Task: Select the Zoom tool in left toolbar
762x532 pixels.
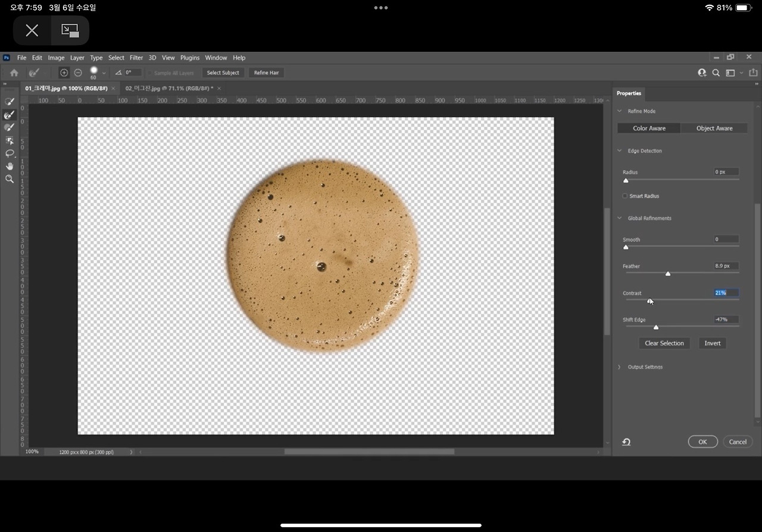Action: point(10,179)
